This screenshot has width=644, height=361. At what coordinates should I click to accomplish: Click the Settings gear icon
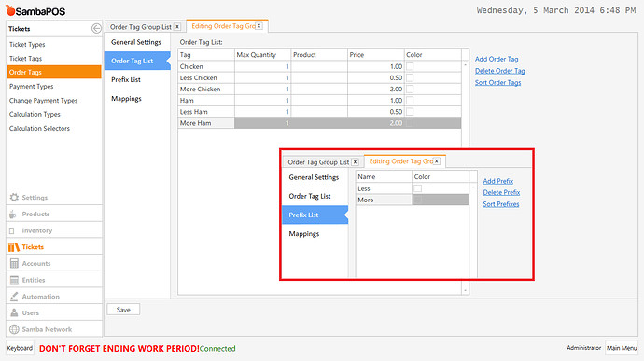point(14,198)
